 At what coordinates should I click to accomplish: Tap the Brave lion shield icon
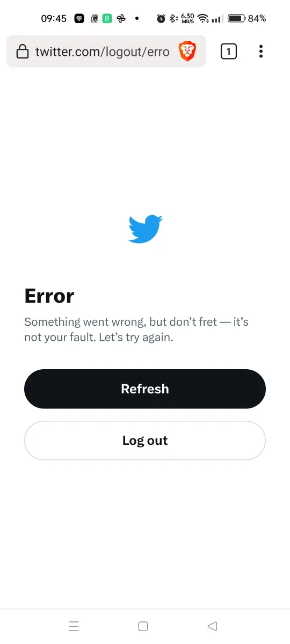(187, 52)
